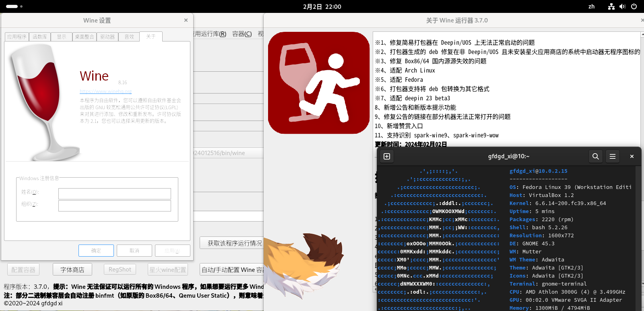The image size is (644, 311).
Task: Focus the 姓名 registration input field
Action: point(115,194)
